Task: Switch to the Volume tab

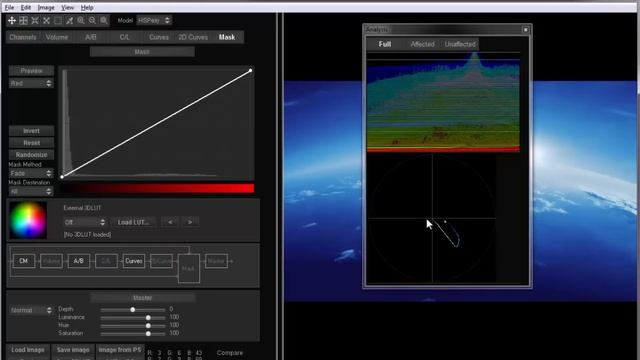Action: pyautogui.click(x=57, y=37)
